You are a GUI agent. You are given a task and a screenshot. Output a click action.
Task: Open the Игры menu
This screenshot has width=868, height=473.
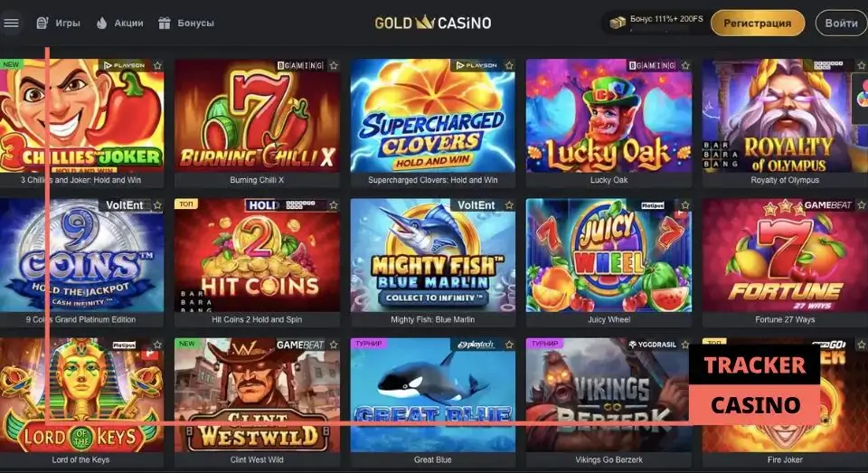[x=58, y=24]
